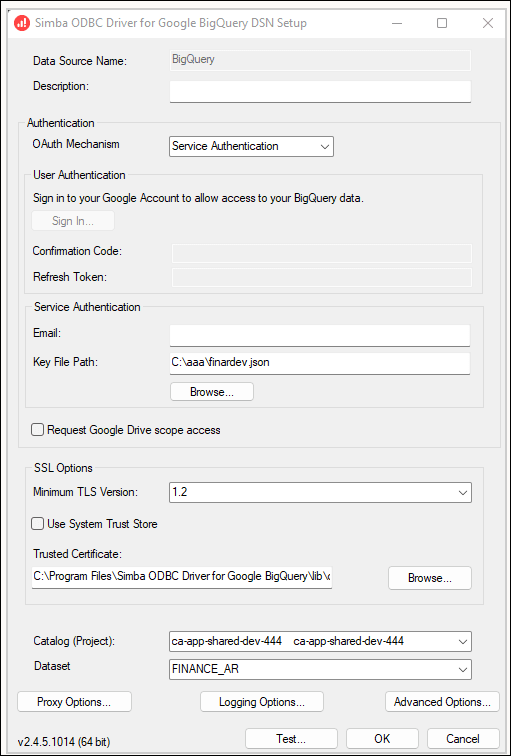Click the disabled Sign In button
511x756 pixels.
click(x=73, y=221)
